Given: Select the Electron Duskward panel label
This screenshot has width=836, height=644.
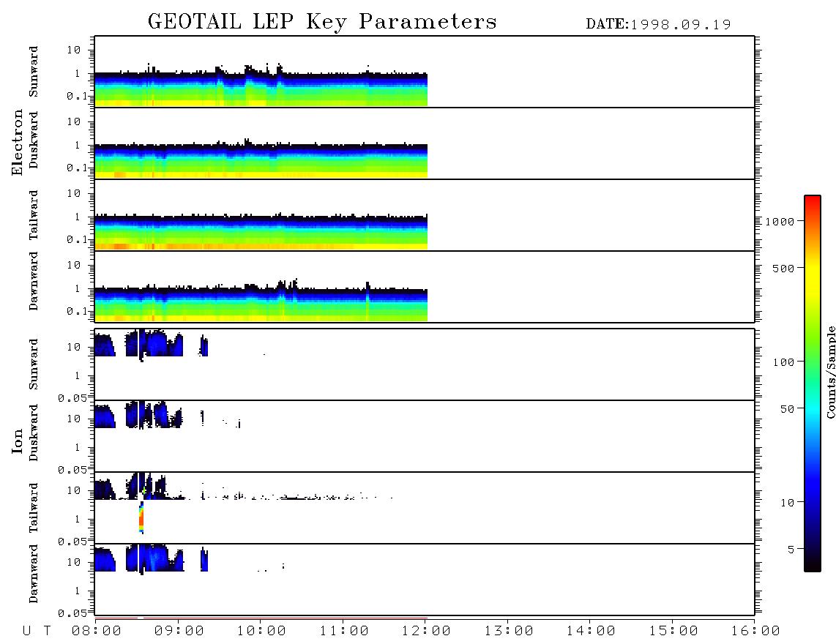Looking at the screenshot, I should pos(34,140).
